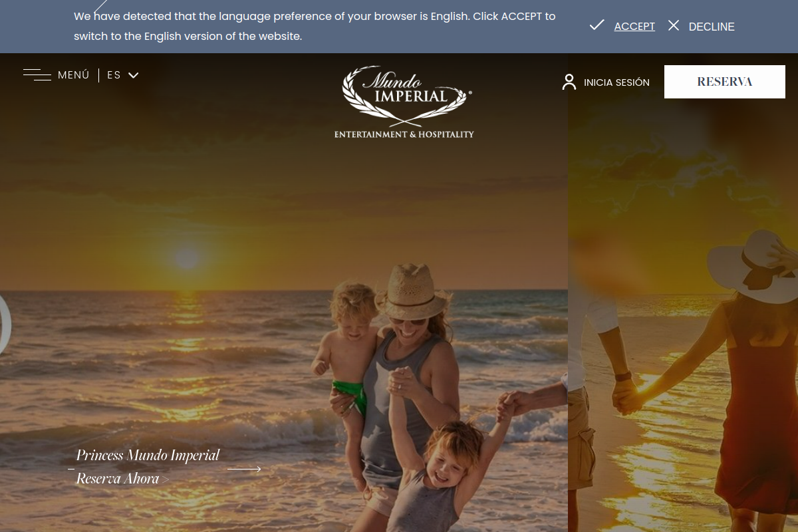Screen dimensions: 798x532
Task: Open the Princess Mundo Imperial link
Action: 148,456
